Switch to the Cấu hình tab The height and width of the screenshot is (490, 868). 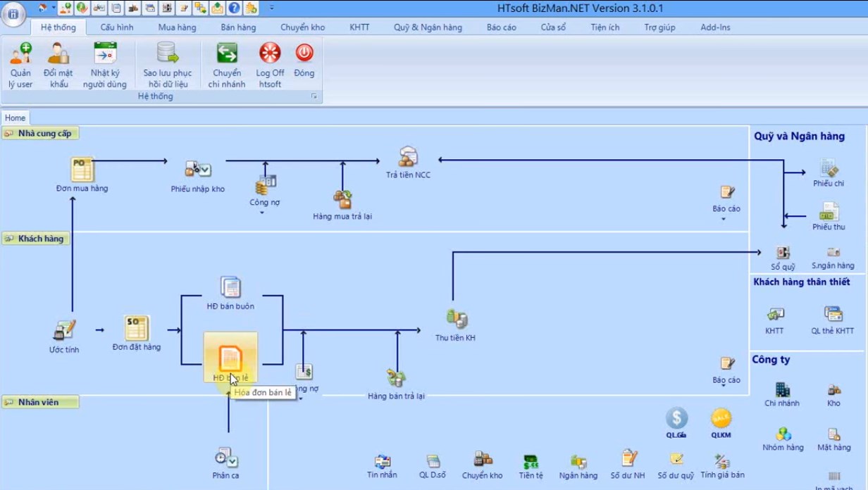tap(117, 27)
